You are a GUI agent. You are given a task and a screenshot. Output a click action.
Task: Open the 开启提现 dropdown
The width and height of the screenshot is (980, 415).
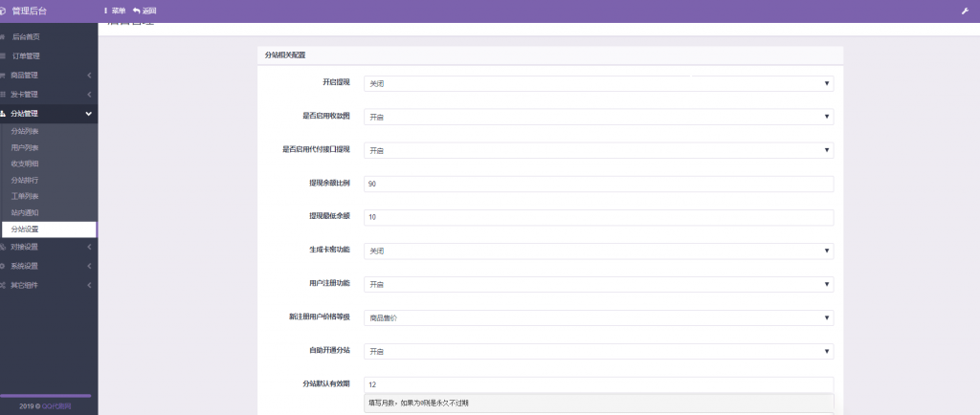(x=599, y=83)
